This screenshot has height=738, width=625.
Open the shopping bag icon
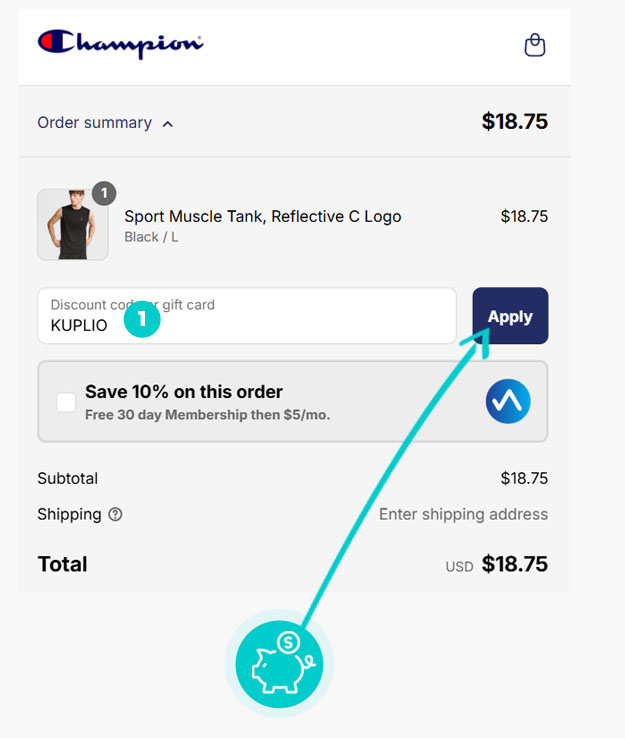535,45
